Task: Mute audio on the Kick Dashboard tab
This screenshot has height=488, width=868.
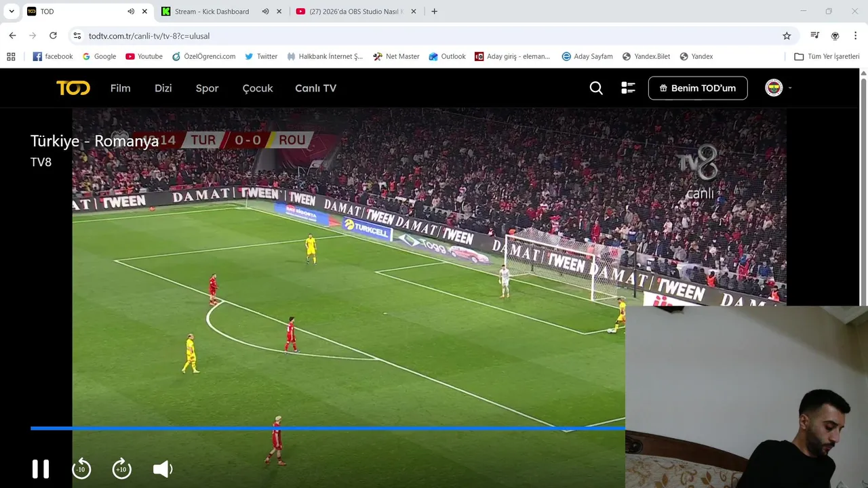Action: (265, 12)
